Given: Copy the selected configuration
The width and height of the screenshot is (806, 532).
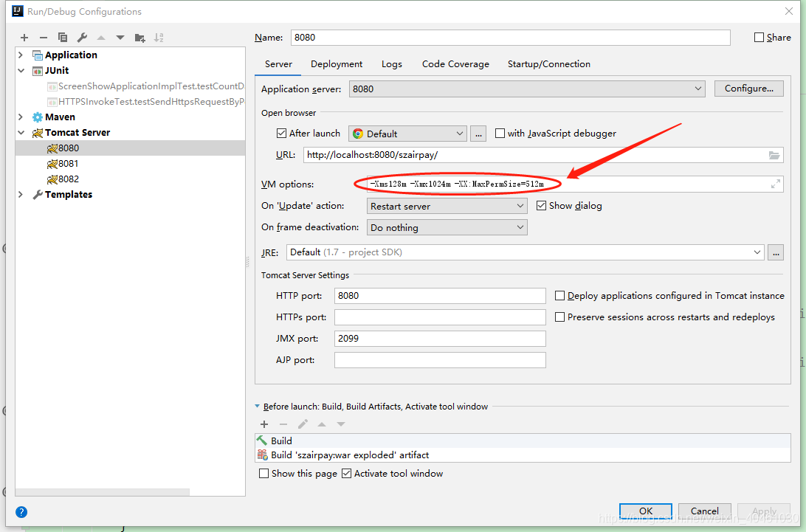Looking at the screenshot, I should (x=63, y=38).
